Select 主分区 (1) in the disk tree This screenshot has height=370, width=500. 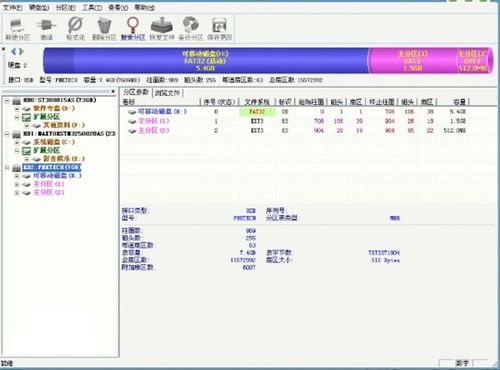click(x=48, y=184)
